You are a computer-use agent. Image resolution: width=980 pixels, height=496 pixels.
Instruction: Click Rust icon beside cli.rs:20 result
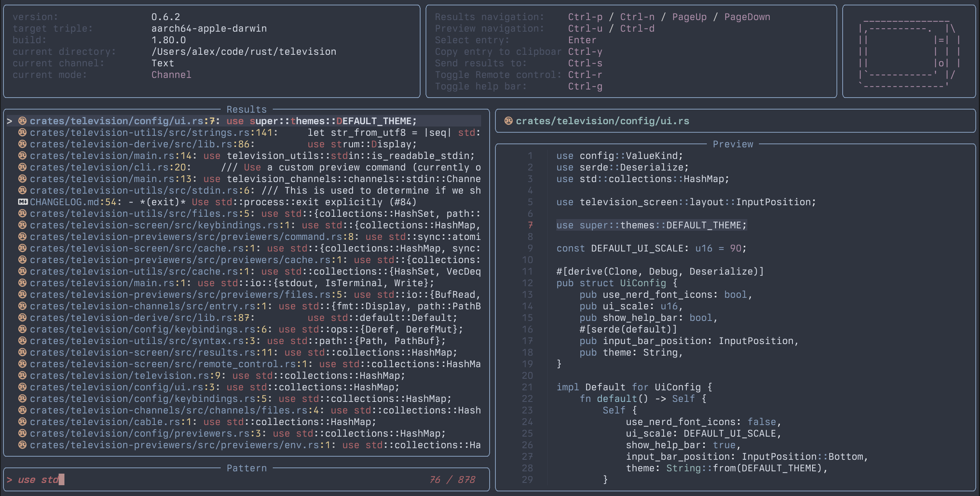(x=22, y=167)
